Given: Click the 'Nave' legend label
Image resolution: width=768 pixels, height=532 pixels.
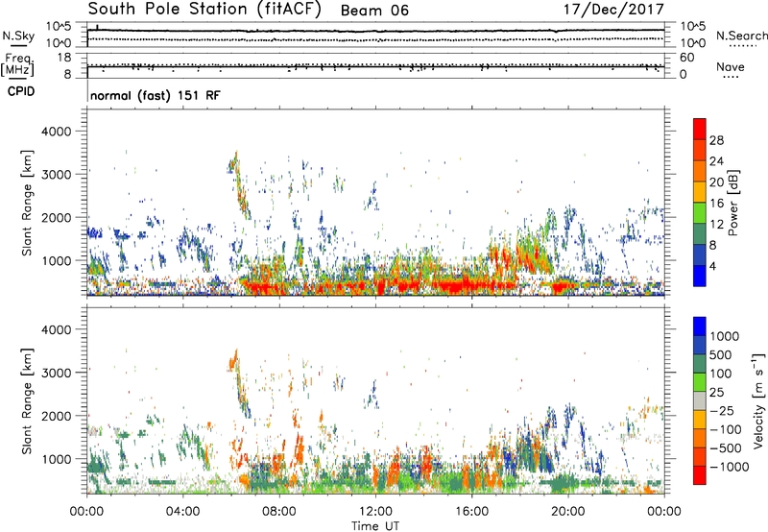Looking at the screenshot, I should (731, 66).
